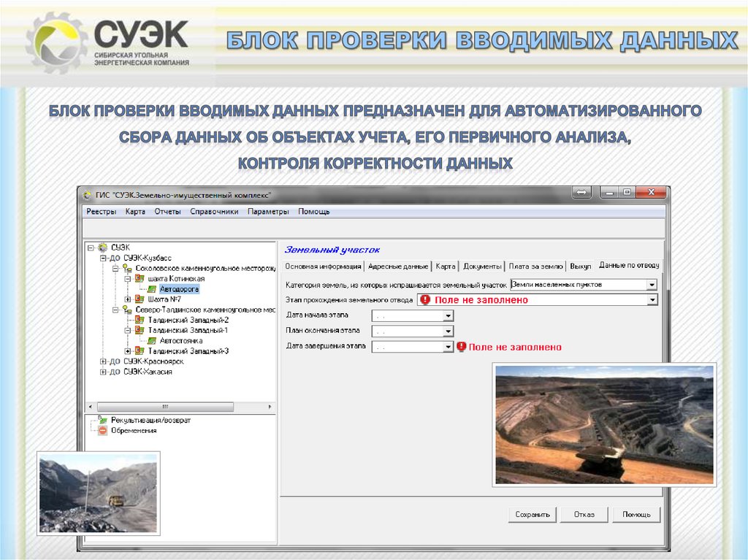Open the Реестры menu
The width and height of the screenshot is (748, 560).
101,211
